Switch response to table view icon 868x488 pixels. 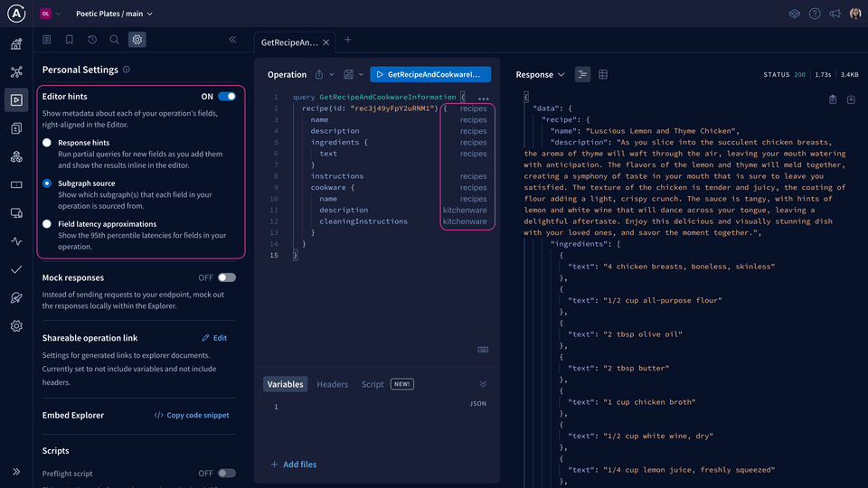[603, 75]
